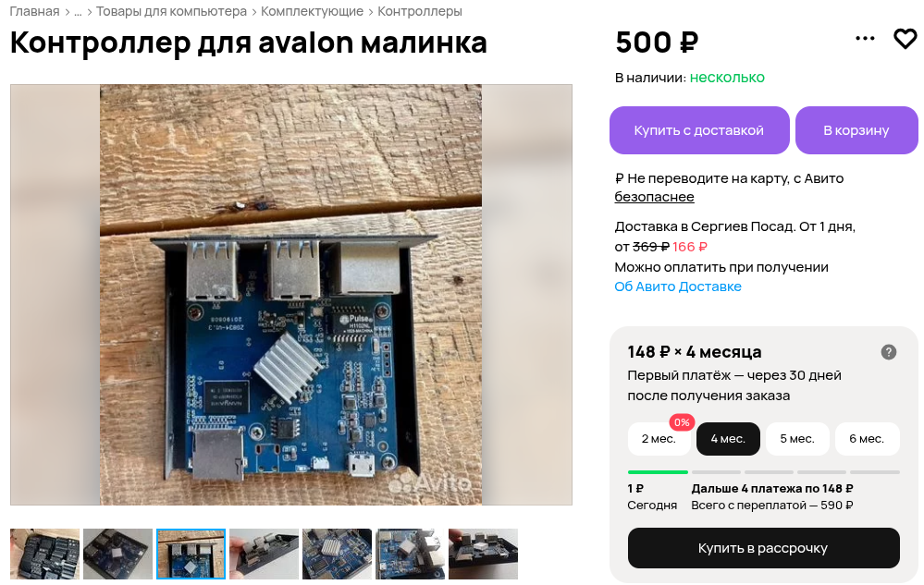This screenshot has width=924, height=585.
Task: Open the three-dots more options menu
Action: pos(865,39)
